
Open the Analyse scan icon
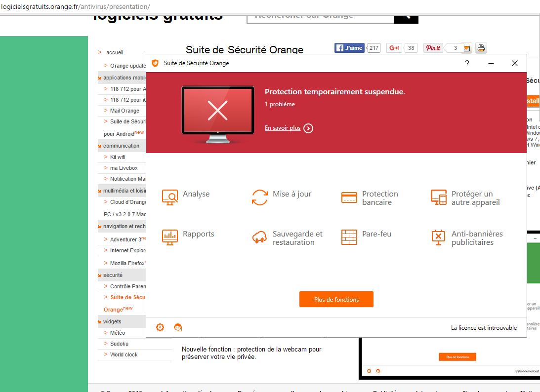coord(170,197)
